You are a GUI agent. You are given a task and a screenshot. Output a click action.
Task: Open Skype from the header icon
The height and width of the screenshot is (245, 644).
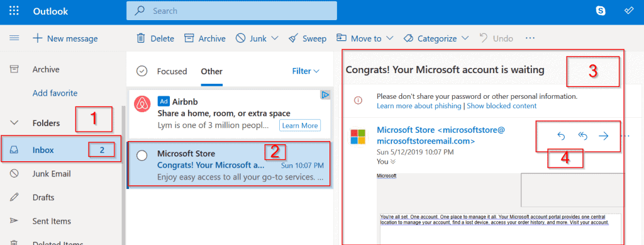(x=601, y=11)
